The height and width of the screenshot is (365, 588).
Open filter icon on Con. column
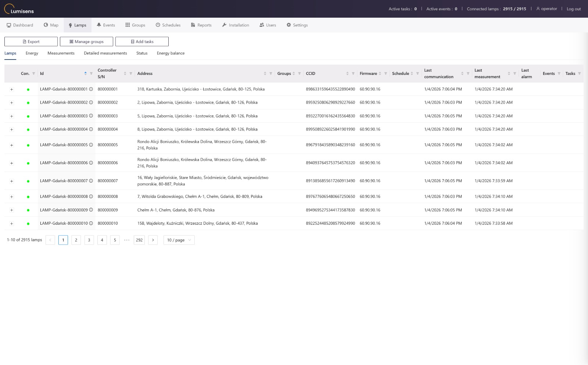[33, 73]
